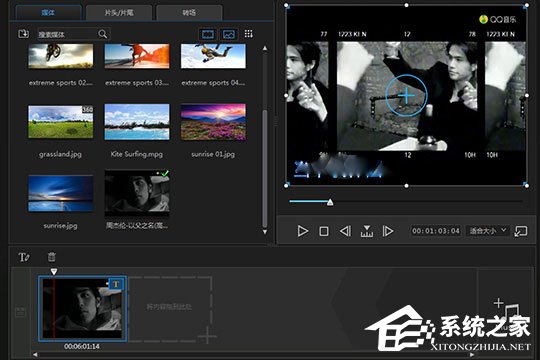Click the search magnifier icon
This screenshot has width=540, height=360.
click(103, 34)
